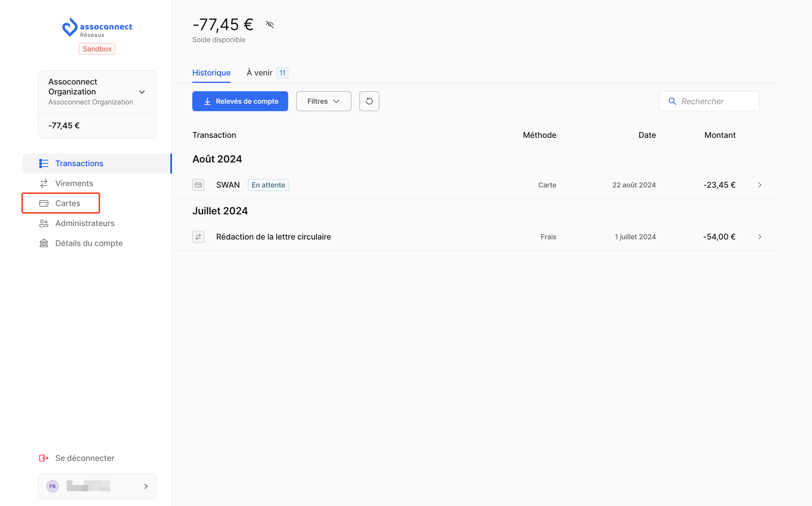Toggle balance visibility eye icon

click(x=270, y=24)
